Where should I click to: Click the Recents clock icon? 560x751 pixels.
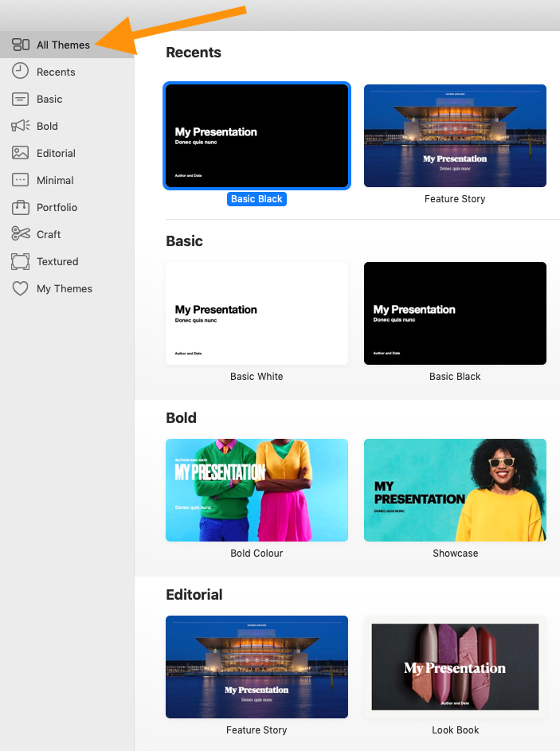[x=20, y=71]
